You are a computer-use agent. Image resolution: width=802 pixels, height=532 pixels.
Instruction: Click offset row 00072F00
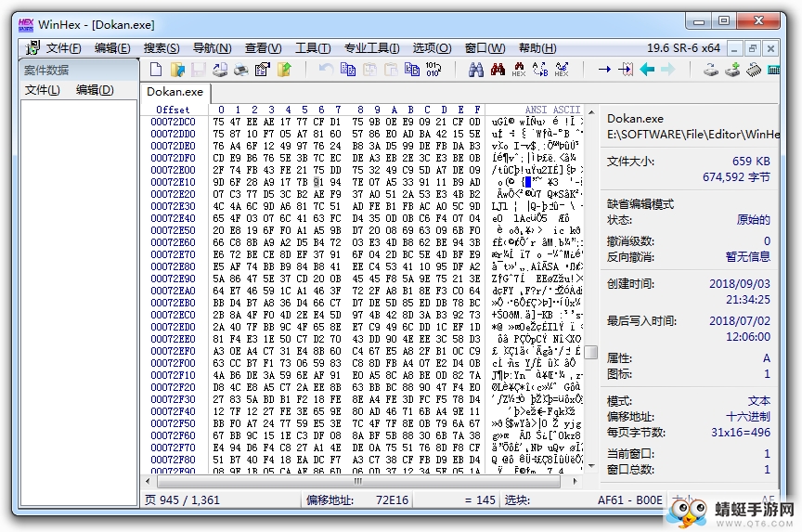click(x=173, y=363)
